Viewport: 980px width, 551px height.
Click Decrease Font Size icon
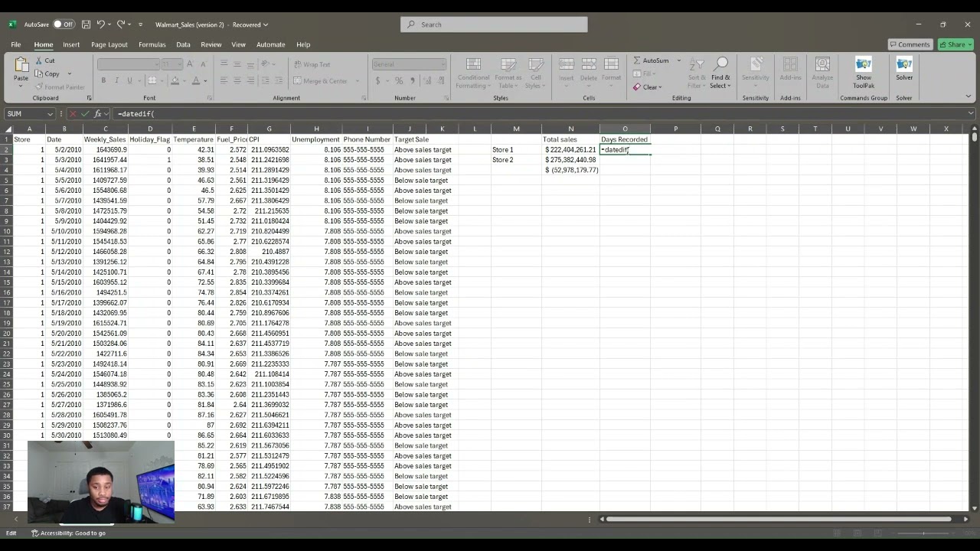204,64
